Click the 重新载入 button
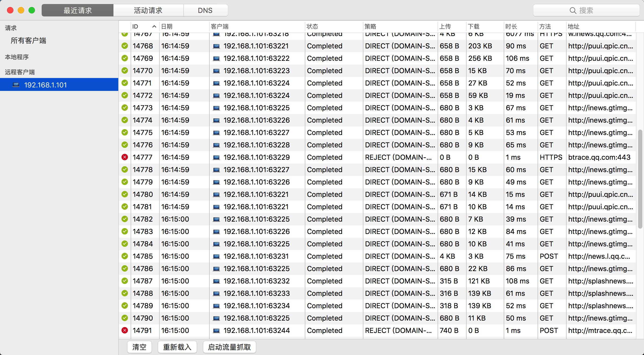This screenshot has height=355, width=644. (177, 347)
